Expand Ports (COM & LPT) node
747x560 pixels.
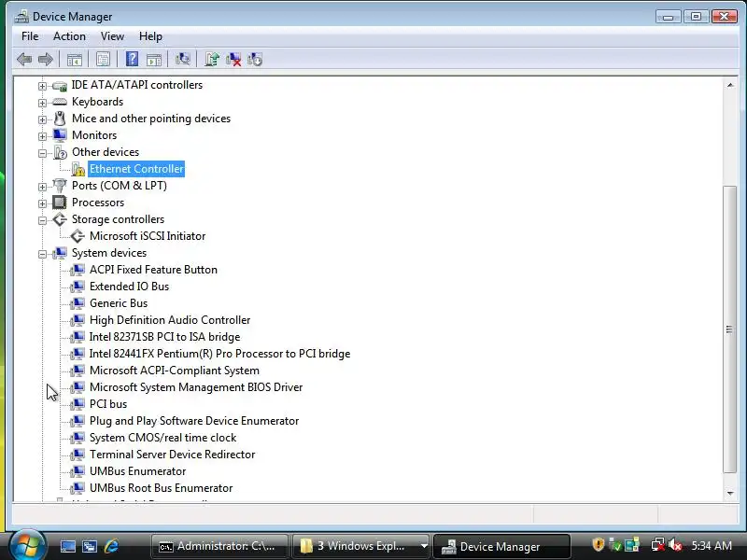tap(42, 188)
